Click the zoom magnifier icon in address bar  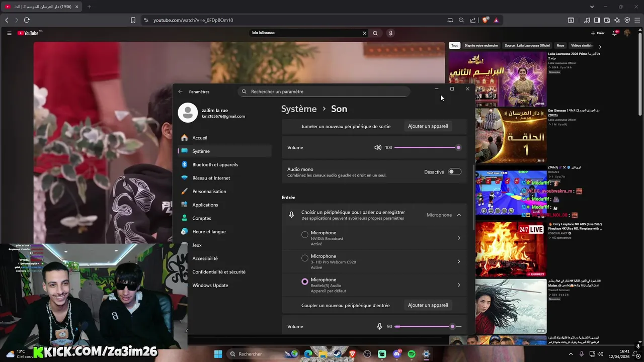pos(461,20)
